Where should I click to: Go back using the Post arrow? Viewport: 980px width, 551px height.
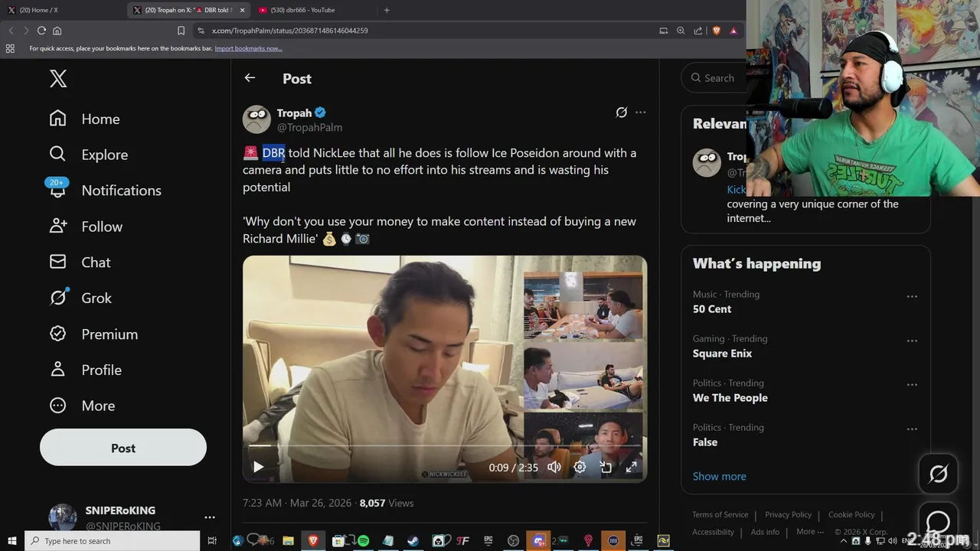click(250, 78)
